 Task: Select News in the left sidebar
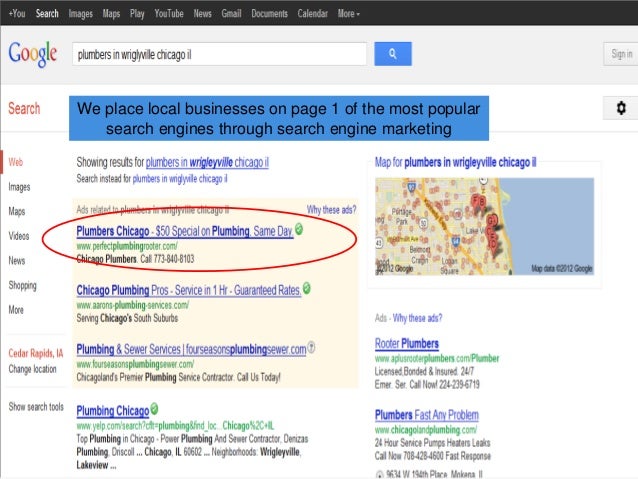coord(17,260)
